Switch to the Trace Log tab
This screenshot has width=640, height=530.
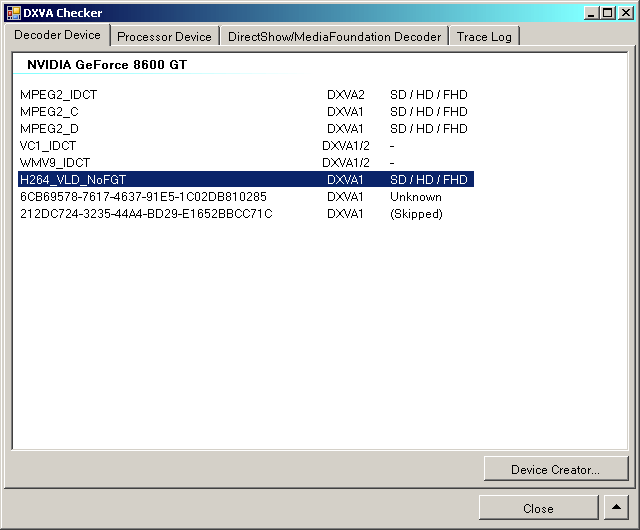pyautogui.click(x=484, y=37)
